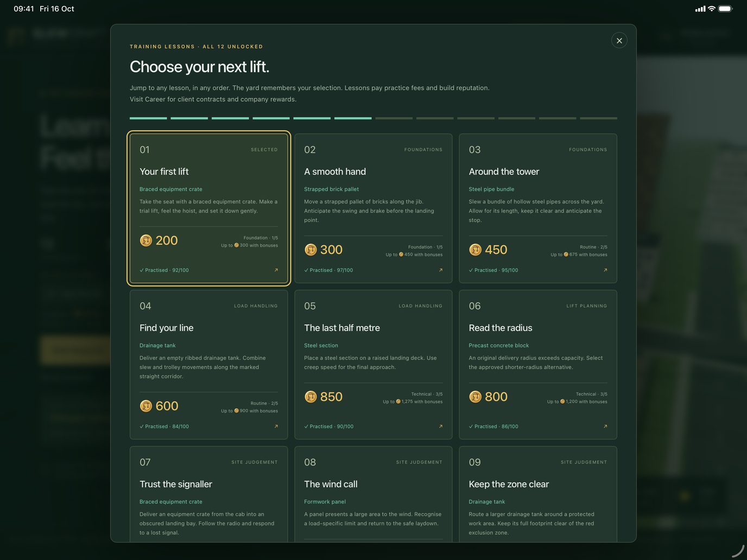Click the 850 coin icon on lesson 05

tap(311, 397)
